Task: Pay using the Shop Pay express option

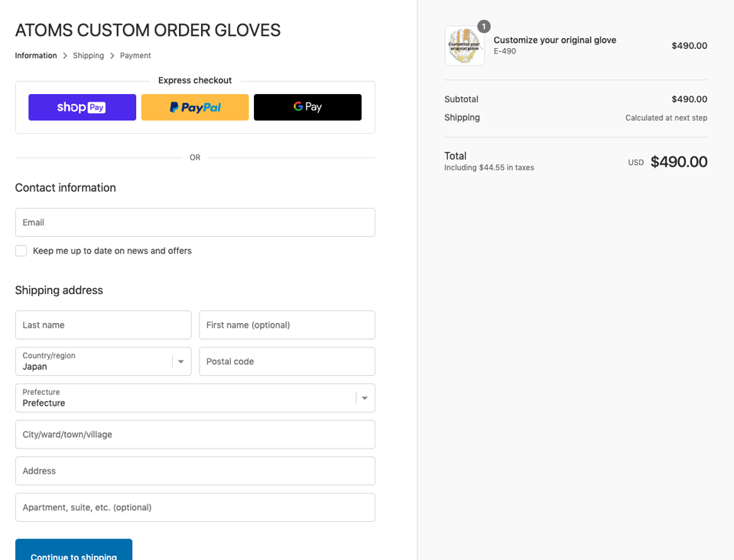Action: (82, 107)
